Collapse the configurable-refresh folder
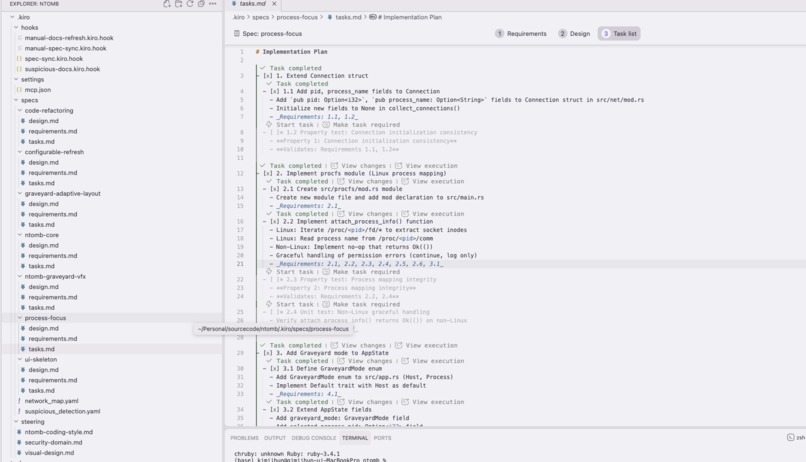 tap(20, 152)
